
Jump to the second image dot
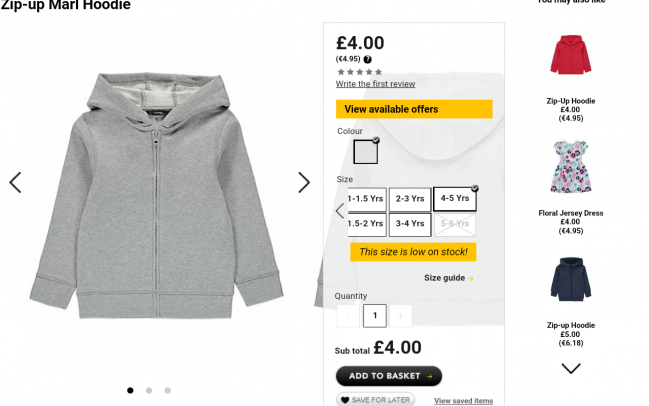tap(149, 391)
